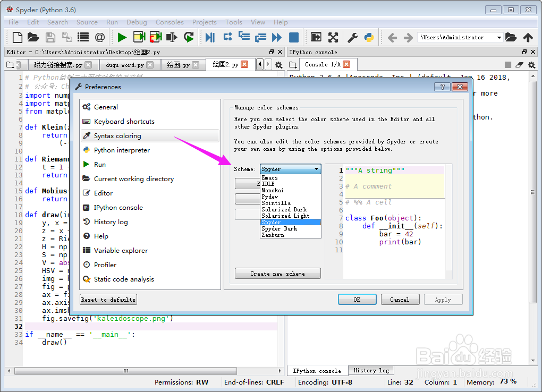The width and height of the screenshot is (542, 392).
Task: Open the Source menu
Action: (87, 22)
